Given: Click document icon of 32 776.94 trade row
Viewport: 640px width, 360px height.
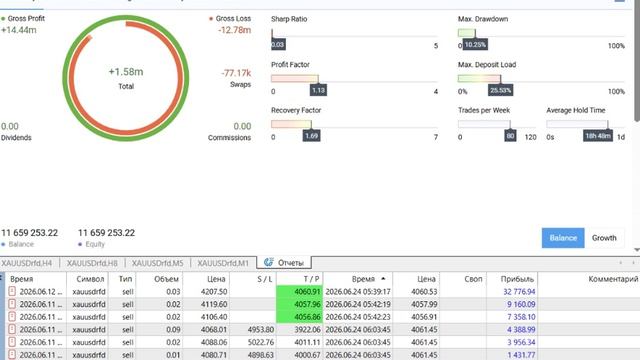Looking at the screenshot, I should (x=12, y=291).
